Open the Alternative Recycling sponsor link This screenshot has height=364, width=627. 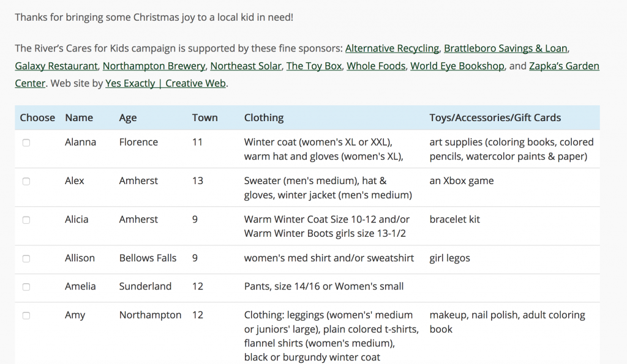(392, 48)
